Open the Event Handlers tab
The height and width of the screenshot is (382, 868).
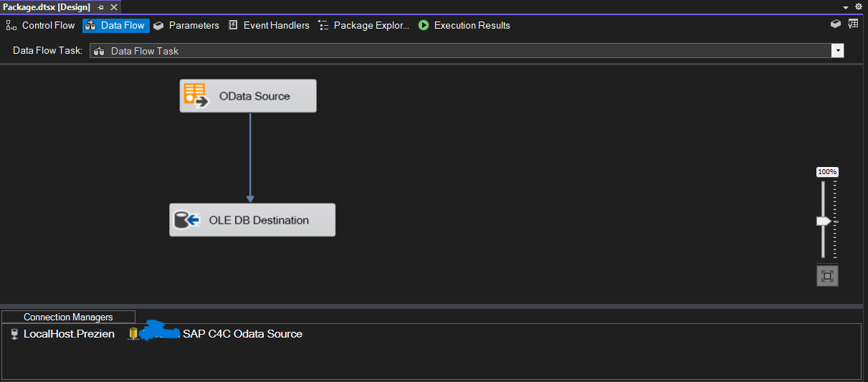pyautogui.click(x=269, y=25)
